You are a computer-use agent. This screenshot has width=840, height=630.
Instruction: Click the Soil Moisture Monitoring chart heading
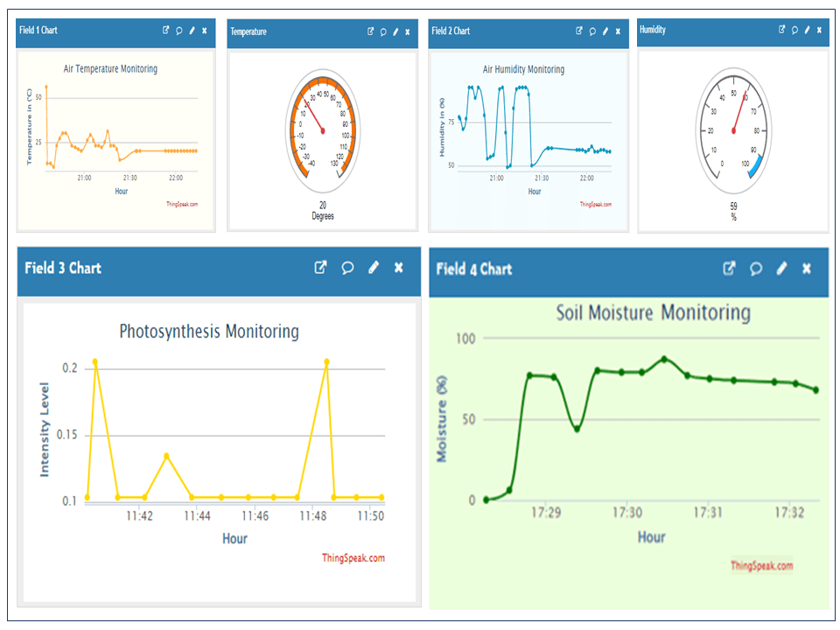click(x=653, y=313)
